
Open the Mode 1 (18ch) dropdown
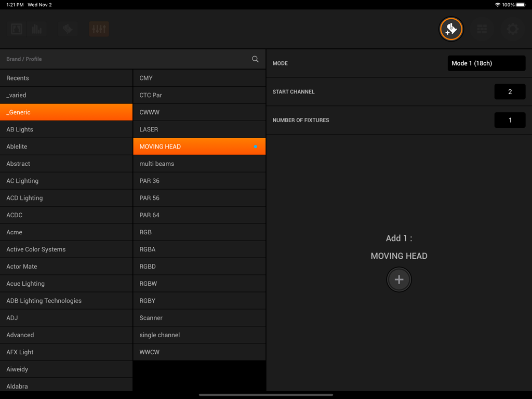[x=486, y=63]
